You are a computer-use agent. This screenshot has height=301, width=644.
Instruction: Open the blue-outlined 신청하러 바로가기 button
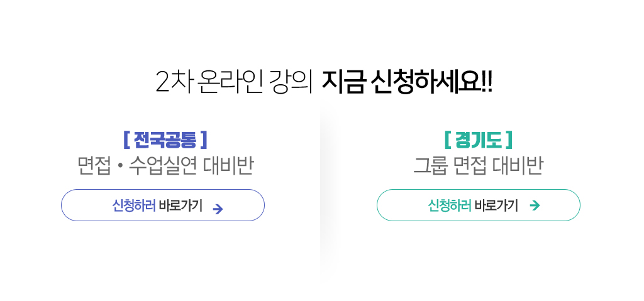coord(163,205)
